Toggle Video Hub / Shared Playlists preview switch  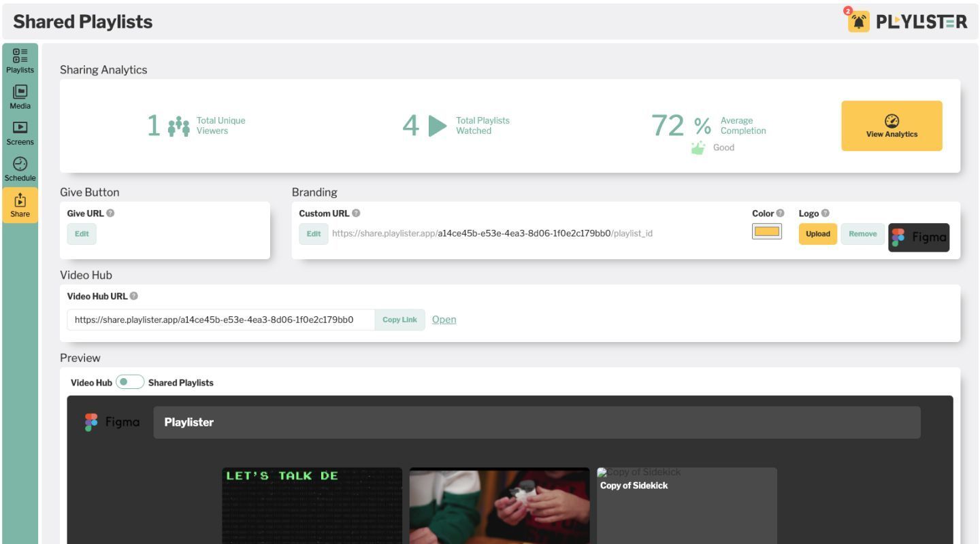click(x=130, y=382)
